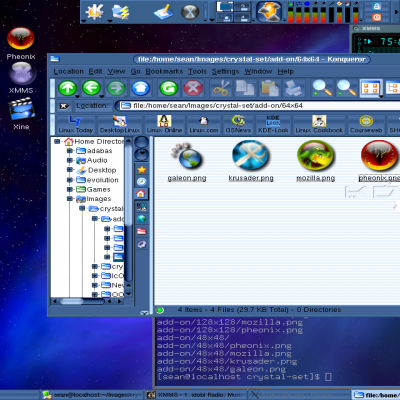Click the printer Print icon

tap(294, 88)
